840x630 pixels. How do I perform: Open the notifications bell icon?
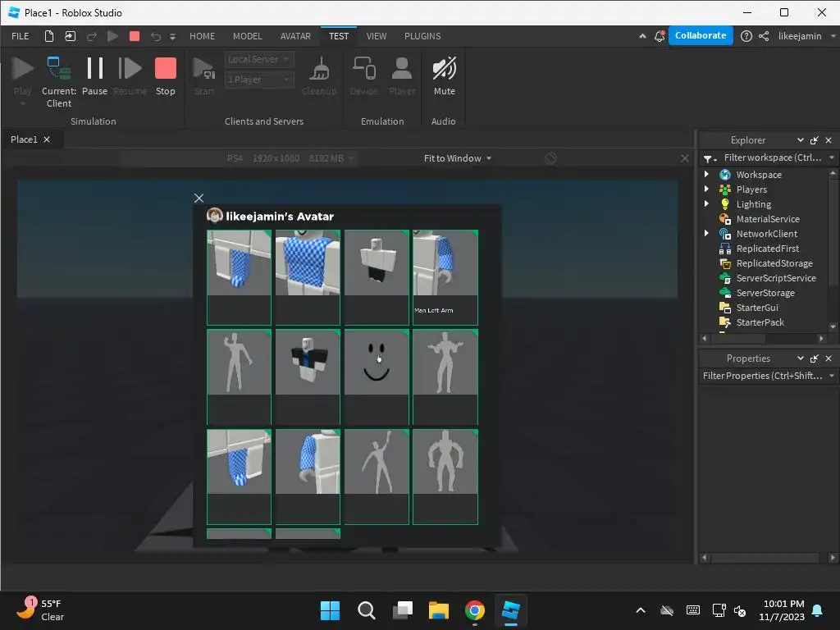pos(660,36)
